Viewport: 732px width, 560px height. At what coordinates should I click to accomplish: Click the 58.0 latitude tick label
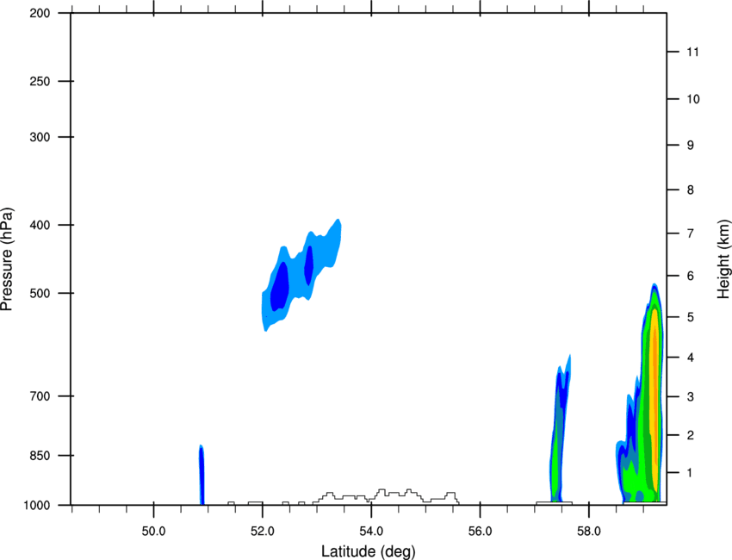click(589, 532)
